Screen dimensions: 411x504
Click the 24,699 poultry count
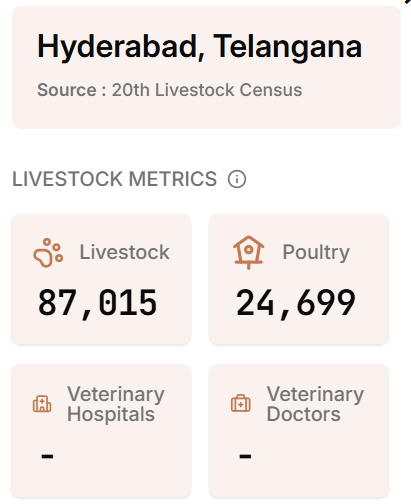point(296,303)
